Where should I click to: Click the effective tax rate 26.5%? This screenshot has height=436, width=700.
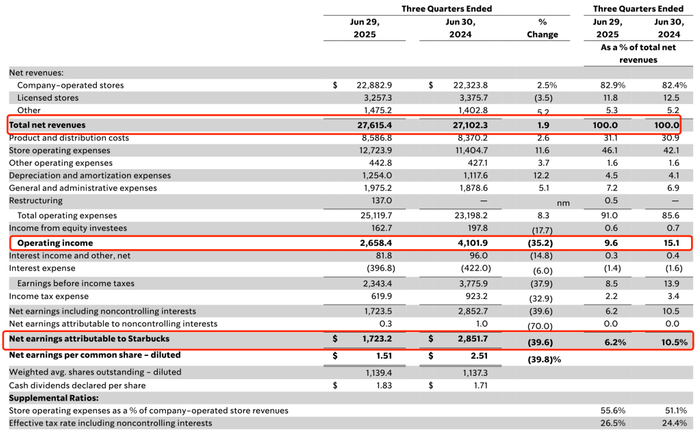613,423
